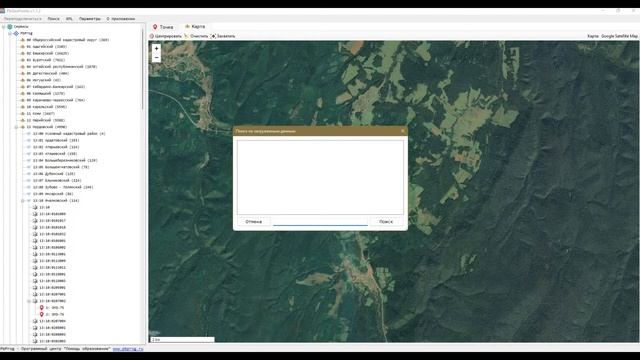This screenshot has height=360, width=640.
Task: Zoom in the map with plus
Action: click(x=156, y=49)
